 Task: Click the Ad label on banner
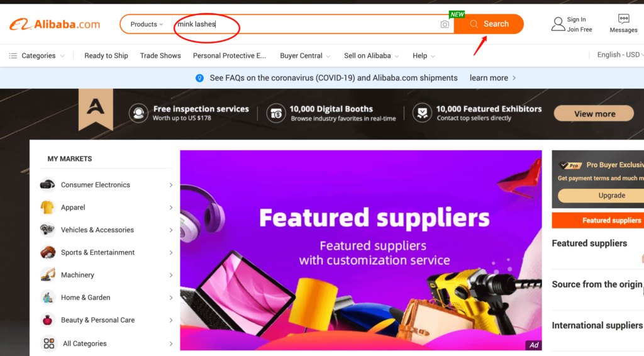(x=534, y=345)
